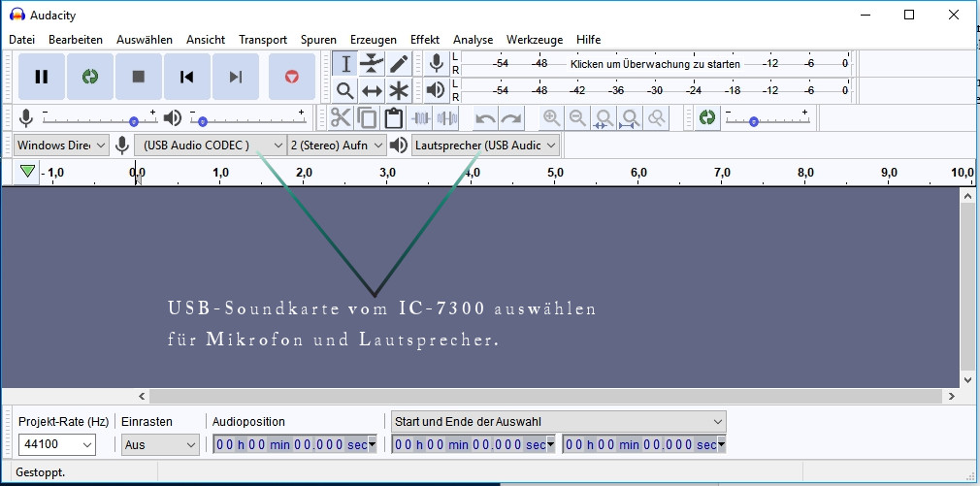980x486 pixels.
Task: Click vertical scrollbar down arrow
Action: pos(967,379)
